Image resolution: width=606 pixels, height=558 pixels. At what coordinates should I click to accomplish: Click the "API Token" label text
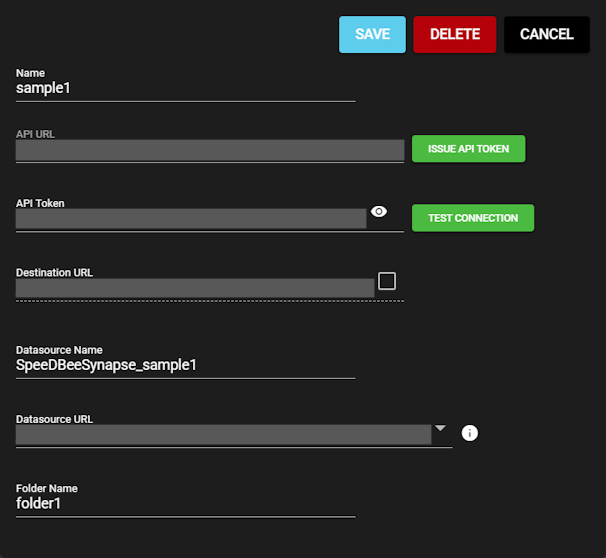[40, 203]
